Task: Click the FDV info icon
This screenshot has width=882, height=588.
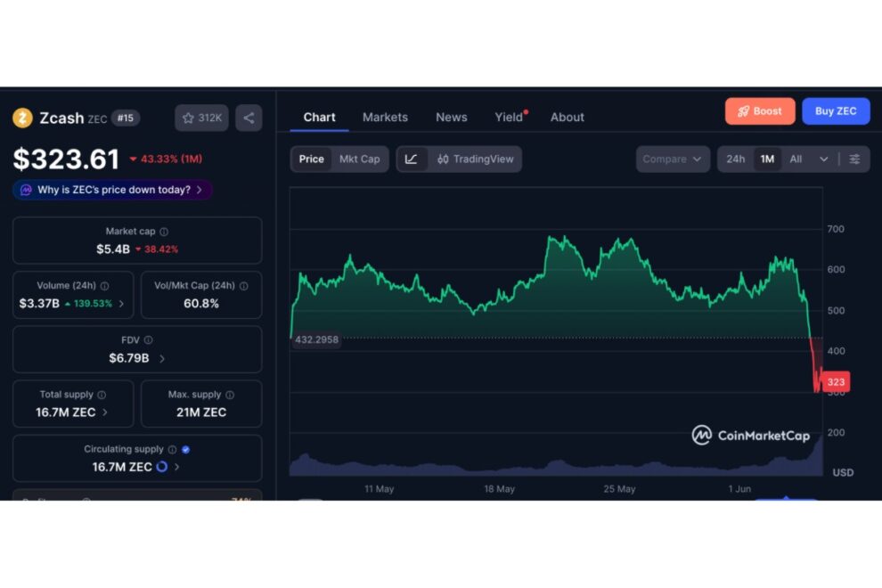Action: (148, 339)
